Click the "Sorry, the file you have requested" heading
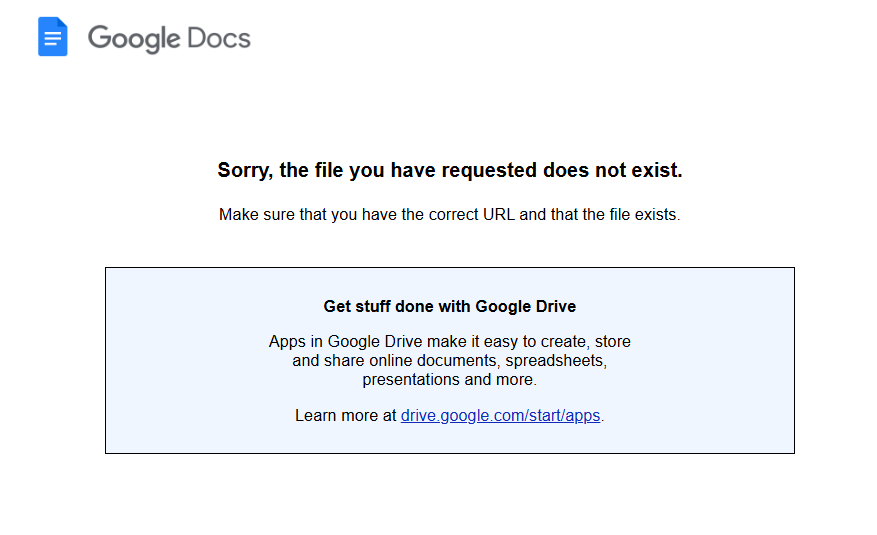The width and height of the screenshot is (877, 535). pos(449,170)
